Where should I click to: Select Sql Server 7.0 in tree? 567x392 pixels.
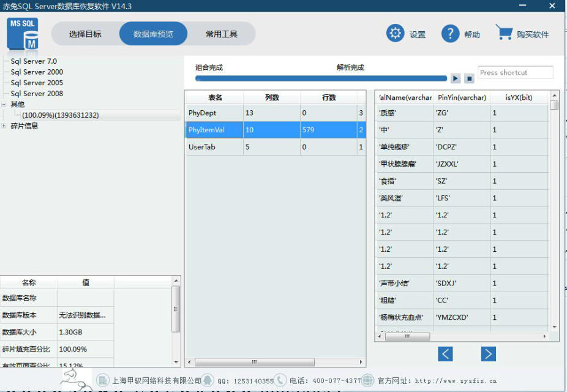point(34,61)
